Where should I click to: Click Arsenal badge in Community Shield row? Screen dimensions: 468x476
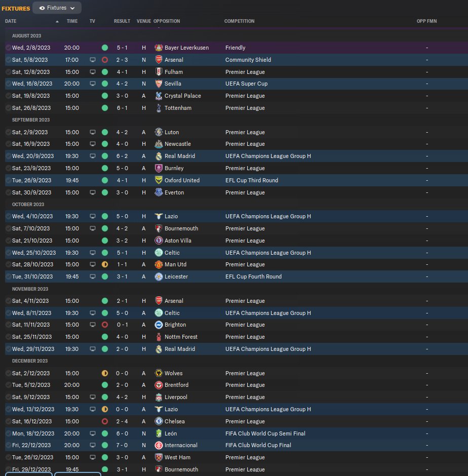click(159, 60)
